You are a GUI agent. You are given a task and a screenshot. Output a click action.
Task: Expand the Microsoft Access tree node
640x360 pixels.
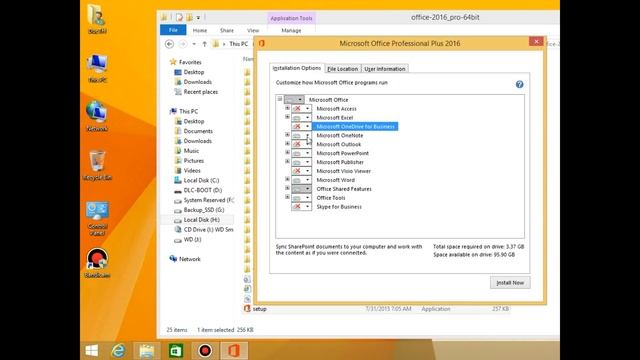pyautogui.click(x=287, y=108)
